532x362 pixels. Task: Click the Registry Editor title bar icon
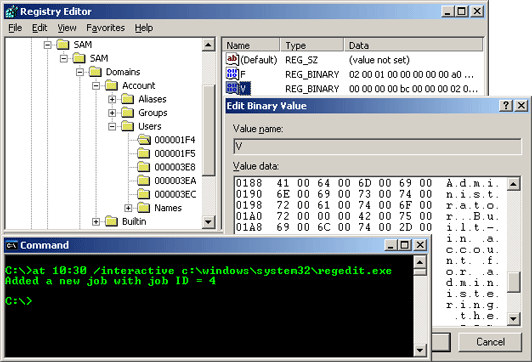pyautogui.click(x=12, y=12)
